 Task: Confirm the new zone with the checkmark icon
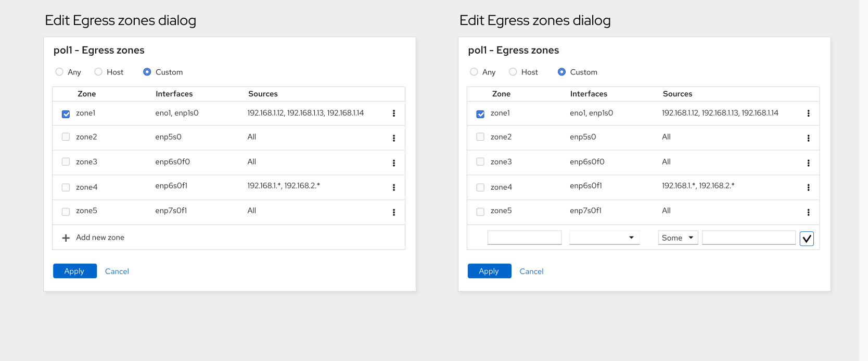coord(807,238)
